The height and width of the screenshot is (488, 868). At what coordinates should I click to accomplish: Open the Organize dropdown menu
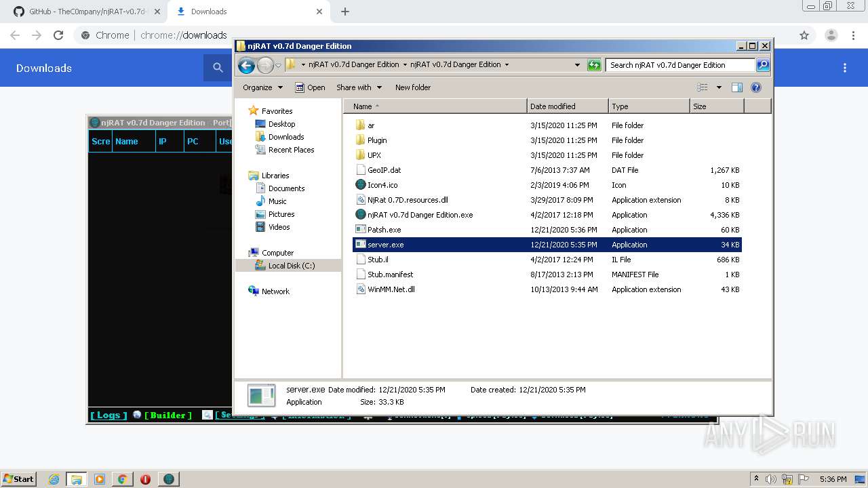262,87
